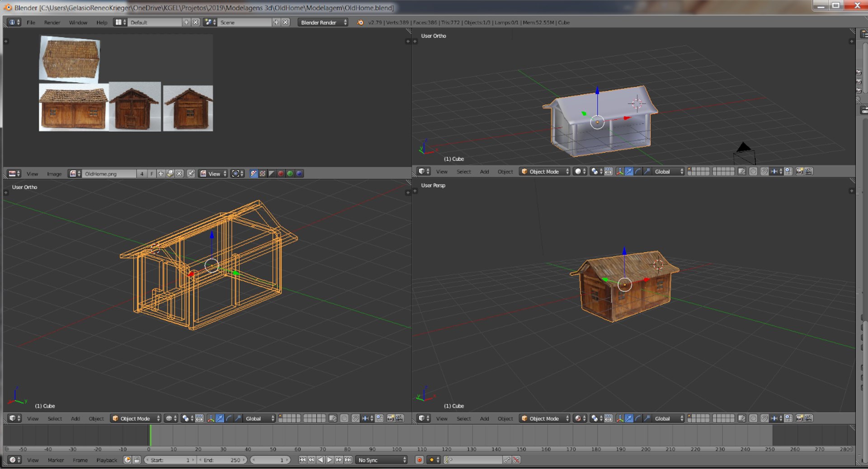
Task: Play animation forward in timeline
Action: (x=330, y=460)
